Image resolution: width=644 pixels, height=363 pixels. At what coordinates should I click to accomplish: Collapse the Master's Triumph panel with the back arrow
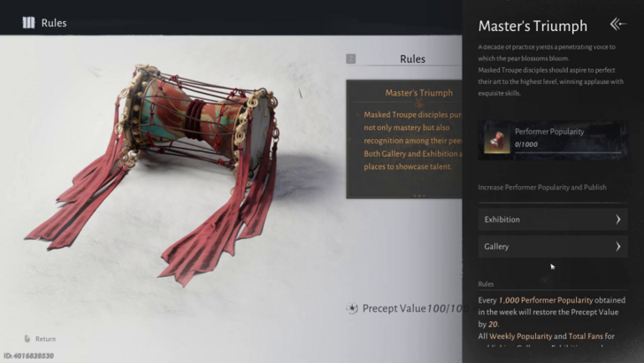point(618,24)
